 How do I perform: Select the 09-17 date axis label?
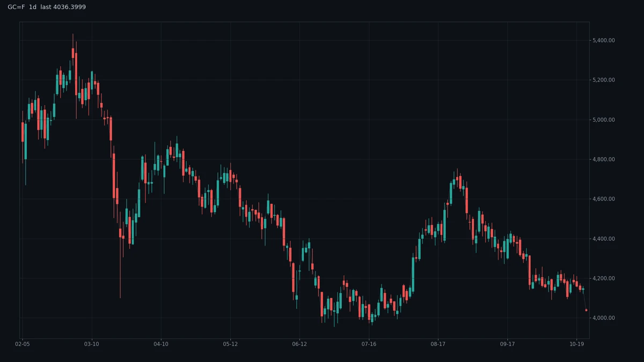507,343
